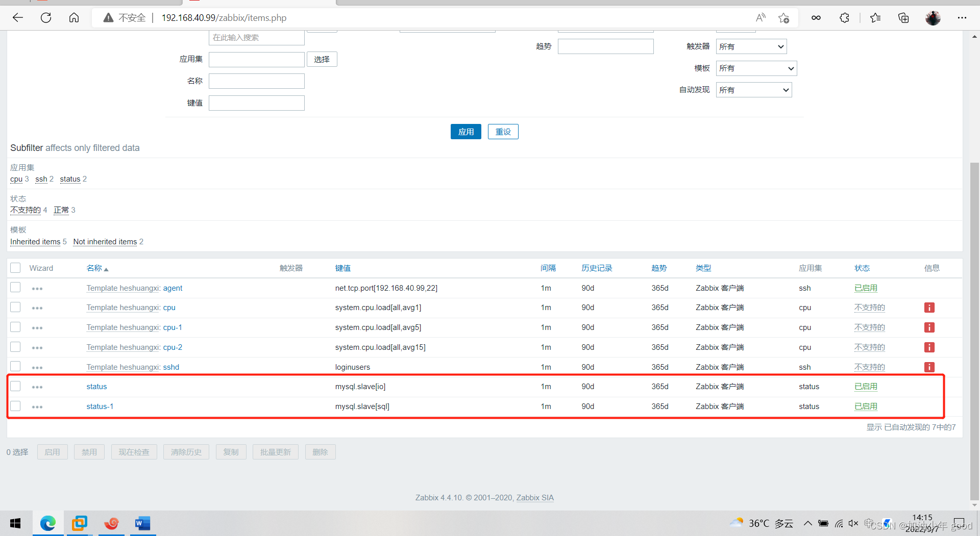980x536 pixels.
Task: Open Edge browser in taskbar
Action: click(48, 523)
